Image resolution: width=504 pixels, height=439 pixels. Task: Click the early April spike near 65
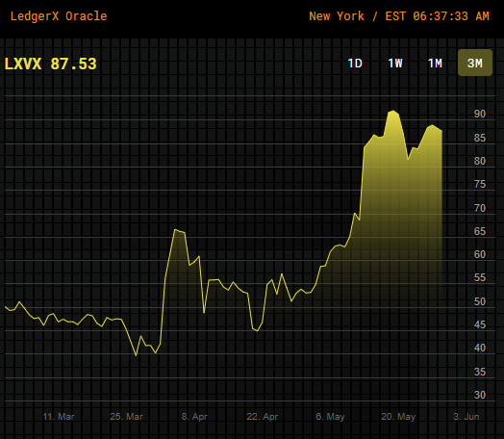pos(175,230)
